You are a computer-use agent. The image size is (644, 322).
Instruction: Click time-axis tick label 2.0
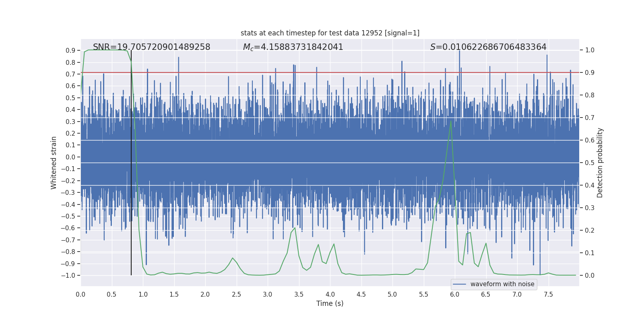pyautogui.click(x=205, y=294)
